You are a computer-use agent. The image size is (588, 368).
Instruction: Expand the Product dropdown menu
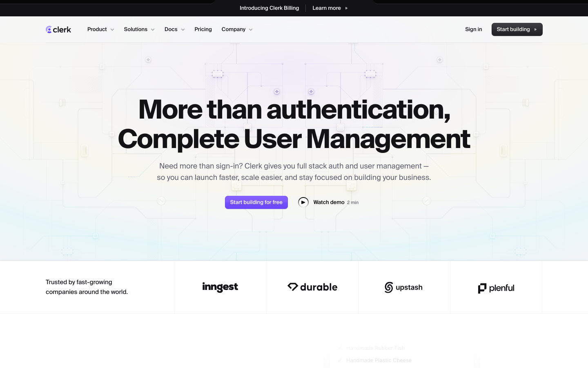coord(100,29)
